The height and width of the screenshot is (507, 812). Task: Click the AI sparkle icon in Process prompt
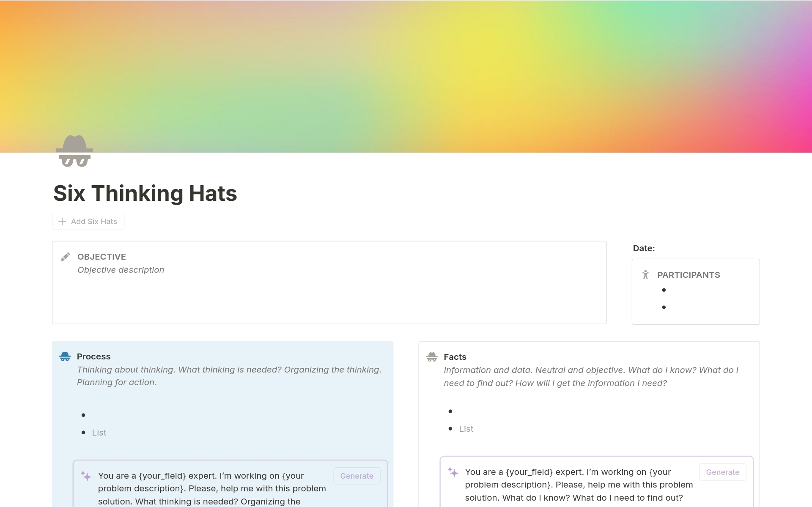click(86, 476)
